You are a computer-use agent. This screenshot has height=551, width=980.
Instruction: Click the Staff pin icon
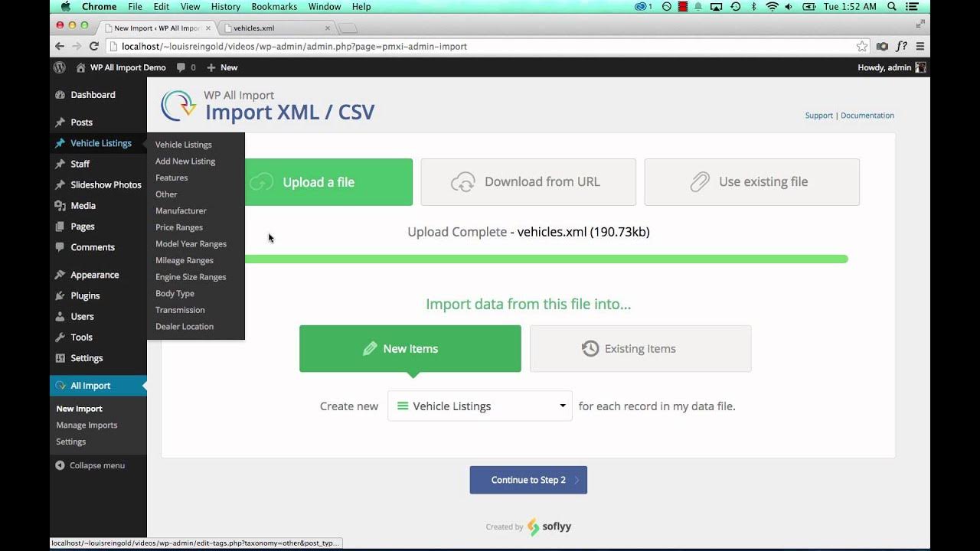(60, 164)
